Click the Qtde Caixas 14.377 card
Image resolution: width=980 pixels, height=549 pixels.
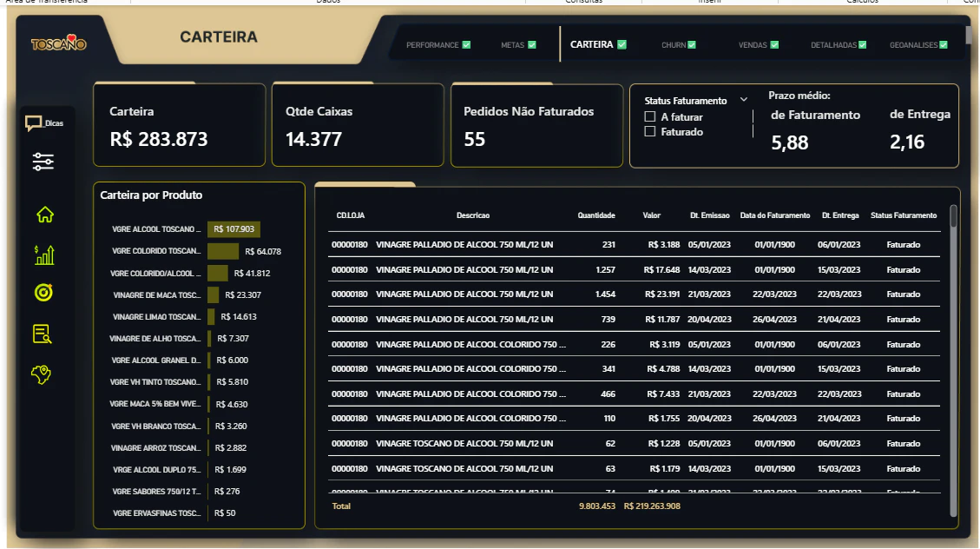(x=358, y=125)
